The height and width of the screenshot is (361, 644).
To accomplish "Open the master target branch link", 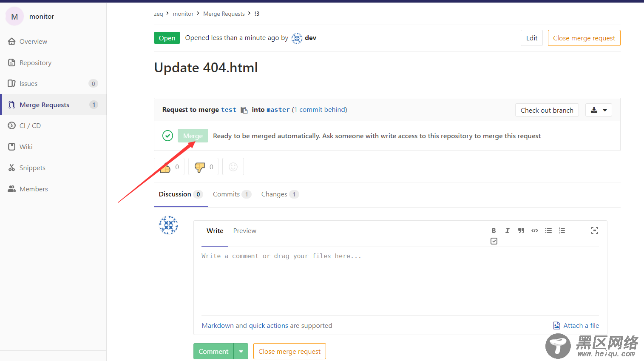I will (278, 110).
